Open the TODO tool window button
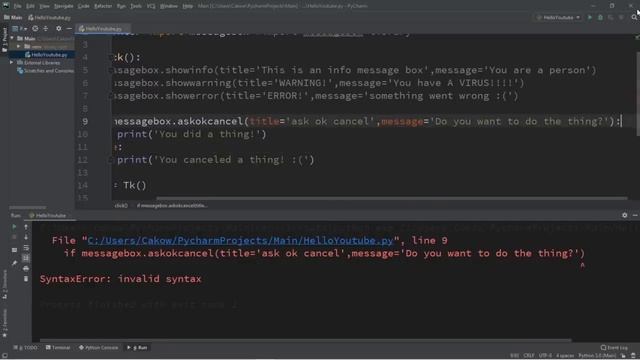 click(x=25, y=348)
